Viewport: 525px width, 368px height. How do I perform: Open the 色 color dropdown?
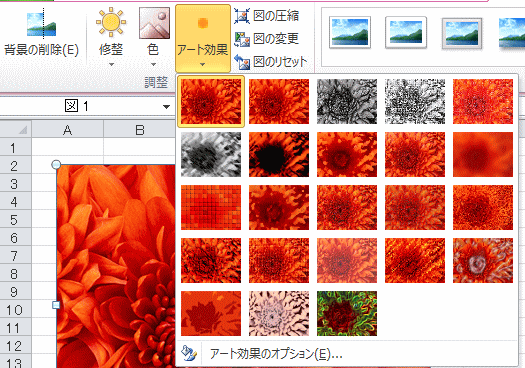pyautogui.click(x=153, y=37)
